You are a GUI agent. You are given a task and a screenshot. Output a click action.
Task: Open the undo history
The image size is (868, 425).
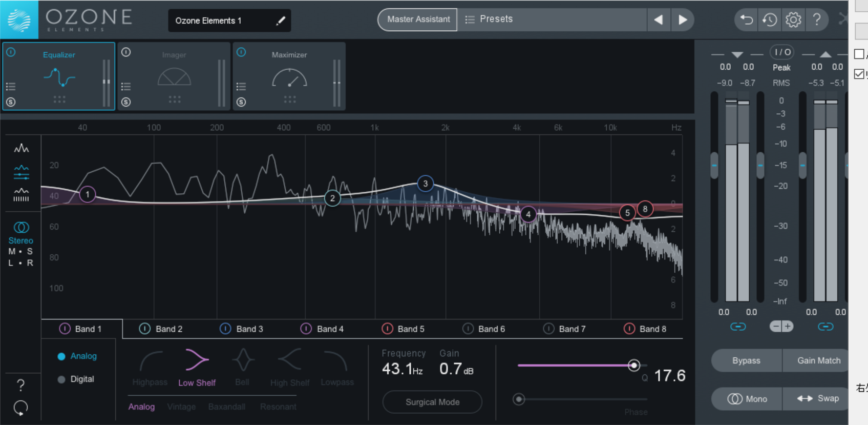click(x=770, y=20)
